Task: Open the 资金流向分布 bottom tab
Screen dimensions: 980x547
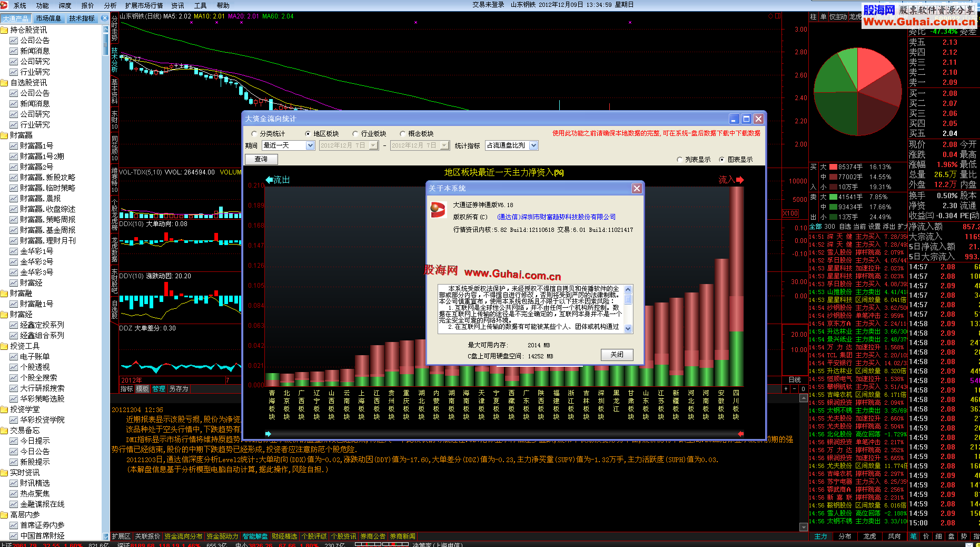Action: (x=183, y=536)
